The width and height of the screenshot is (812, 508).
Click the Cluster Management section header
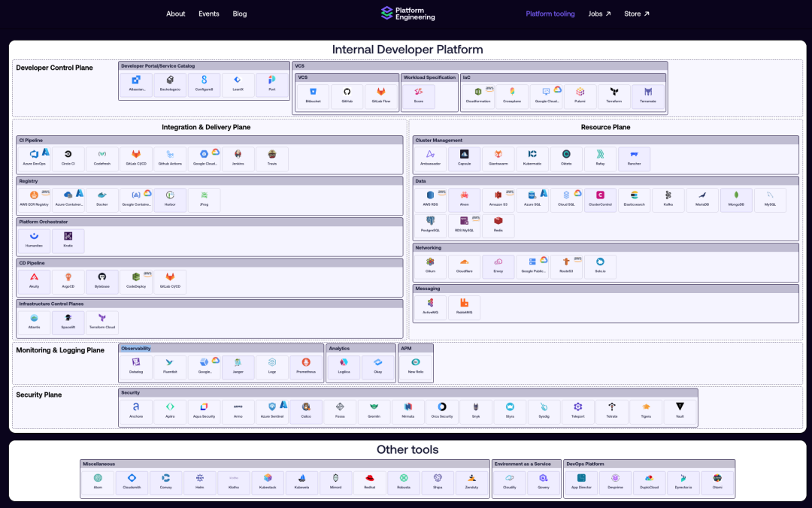coord(605,141)
